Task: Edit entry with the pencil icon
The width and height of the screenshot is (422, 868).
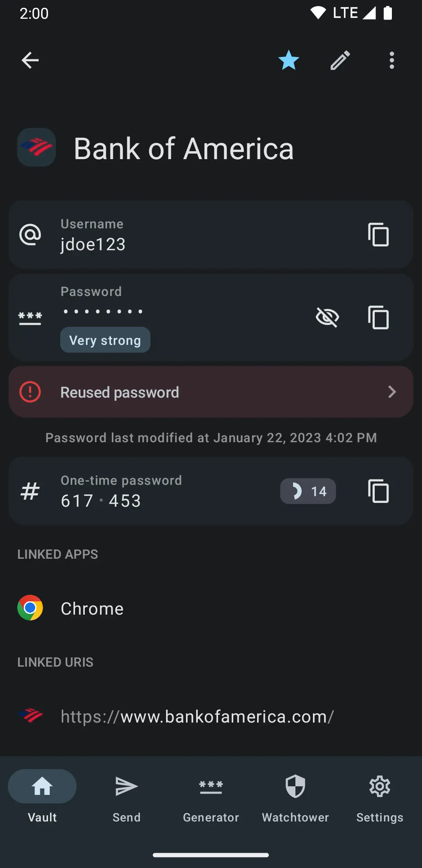Action: point(340,61)
